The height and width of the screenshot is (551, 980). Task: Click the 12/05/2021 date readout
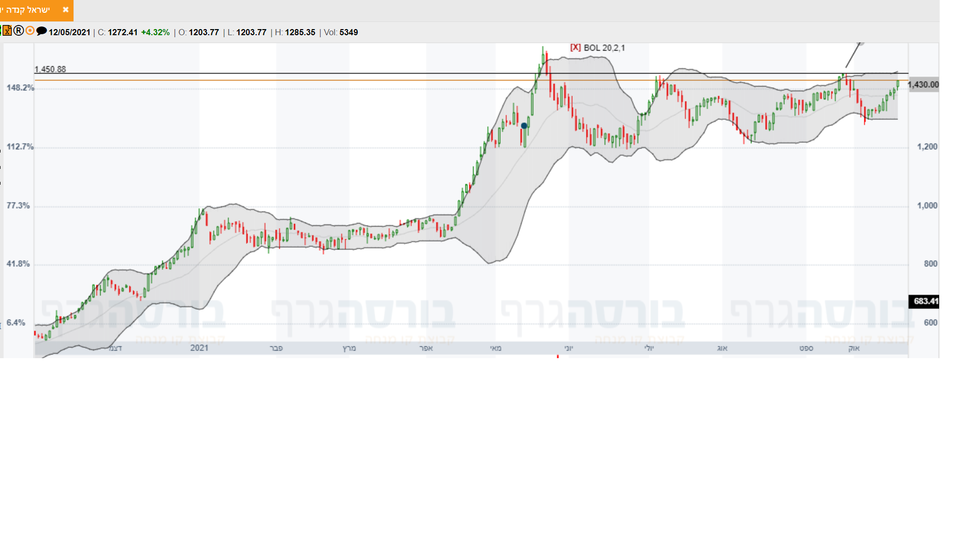[x=69, y=32]
